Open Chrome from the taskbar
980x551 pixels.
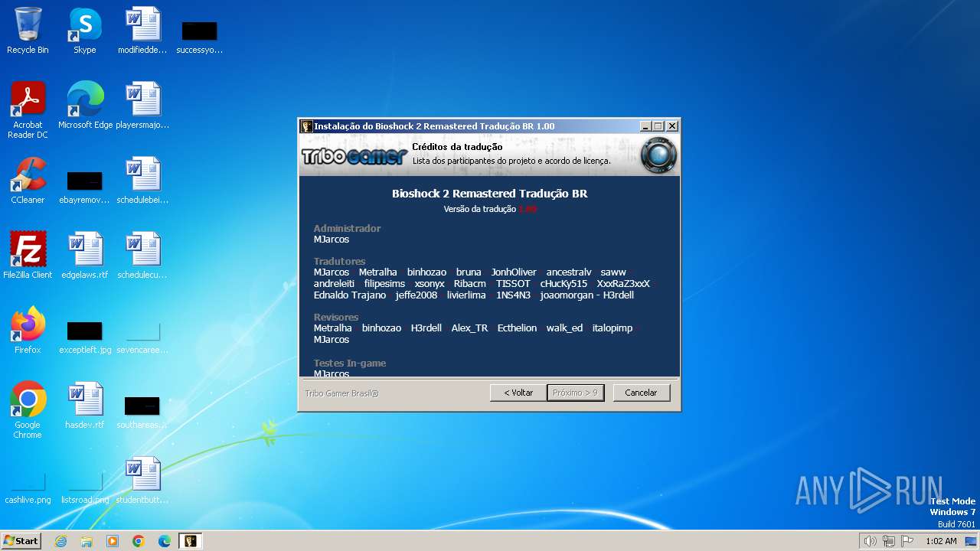139,541
